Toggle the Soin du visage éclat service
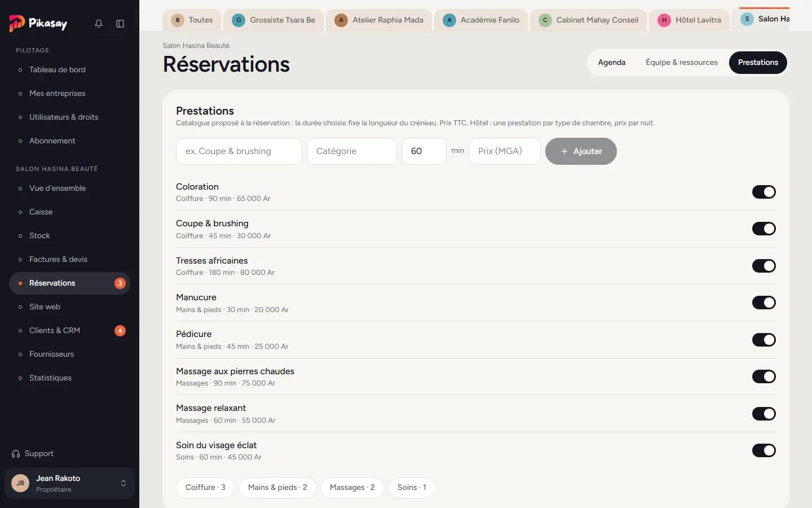The image size is (812, 508). [x=764, y=450]
